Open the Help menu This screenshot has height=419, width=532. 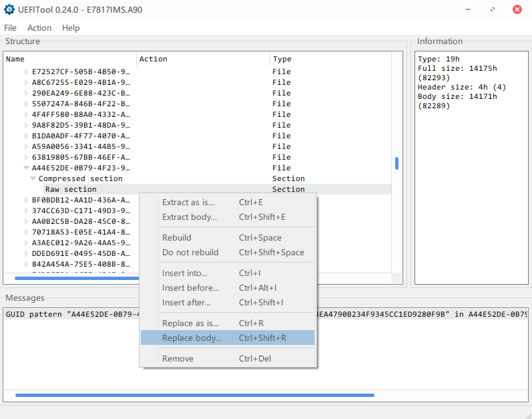[x=71, y=28]
